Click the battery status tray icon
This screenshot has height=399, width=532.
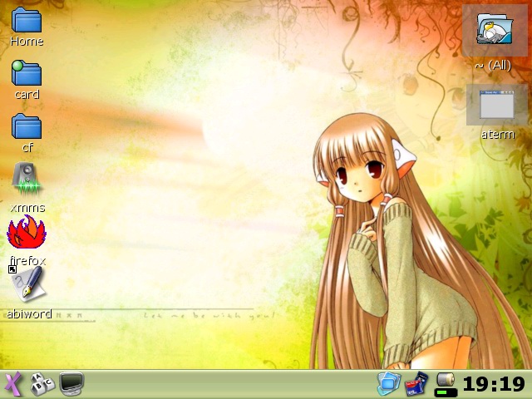(x=446, y=383)
